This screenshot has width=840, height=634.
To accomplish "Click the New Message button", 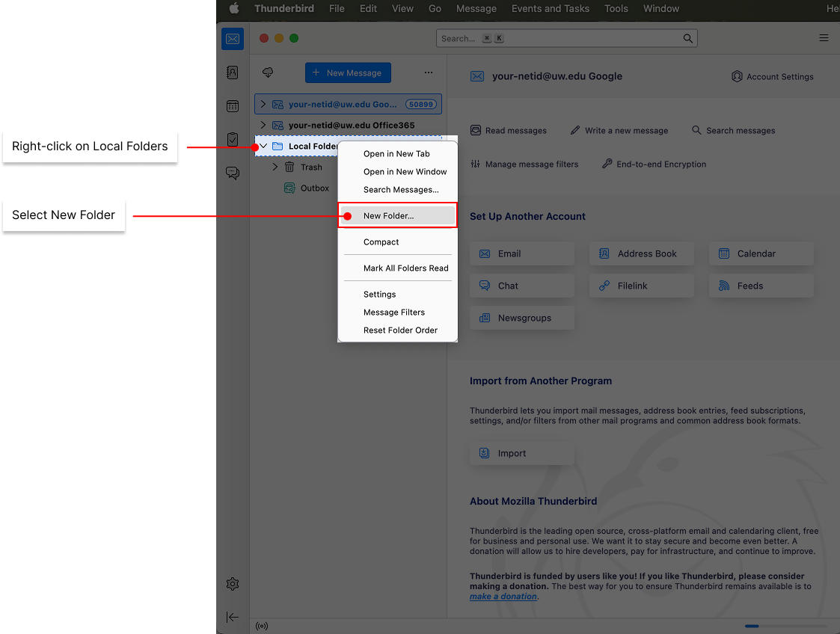I will 348,73.
